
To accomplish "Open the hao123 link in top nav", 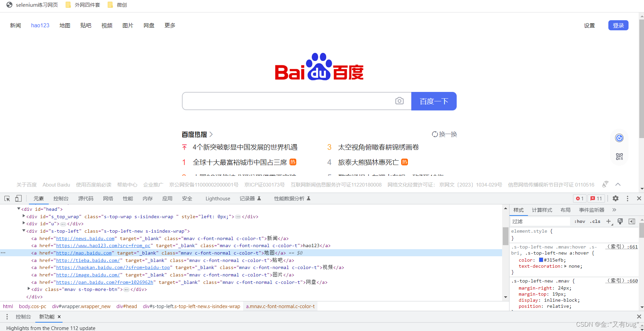I will tap(40, 25).
